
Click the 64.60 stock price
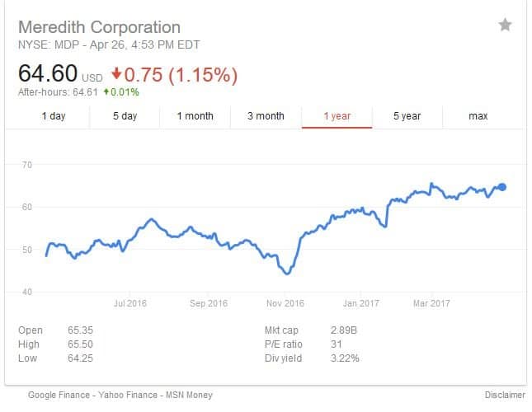[48, 75]
